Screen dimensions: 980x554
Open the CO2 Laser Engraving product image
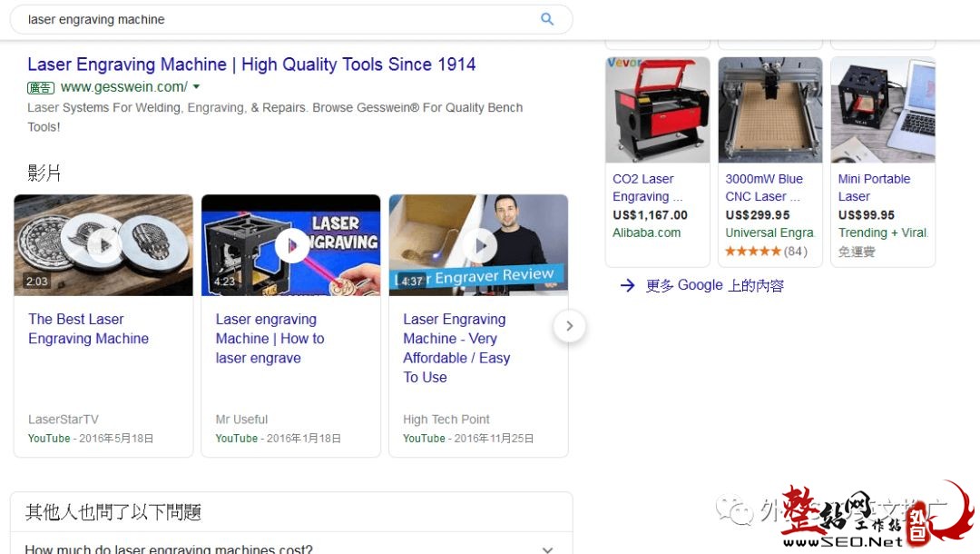(x=658, y=110)
